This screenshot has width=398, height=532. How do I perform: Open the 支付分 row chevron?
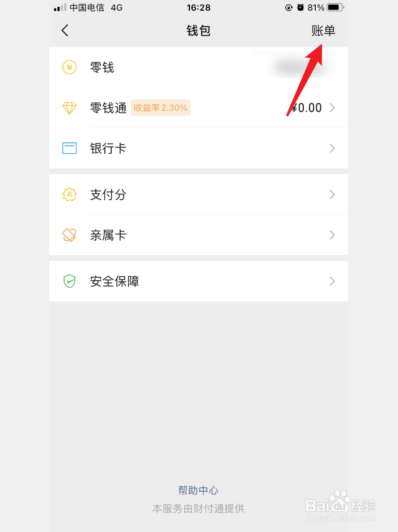coord(332,195)
